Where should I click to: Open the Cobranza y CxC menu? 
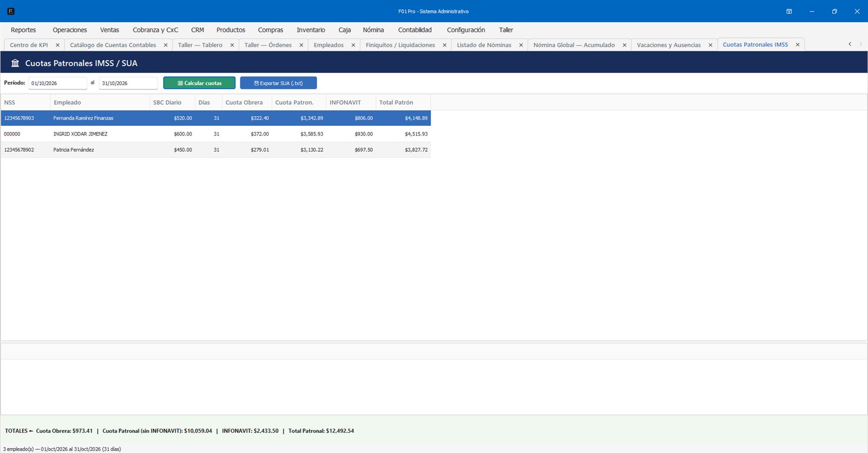[155, 30]
